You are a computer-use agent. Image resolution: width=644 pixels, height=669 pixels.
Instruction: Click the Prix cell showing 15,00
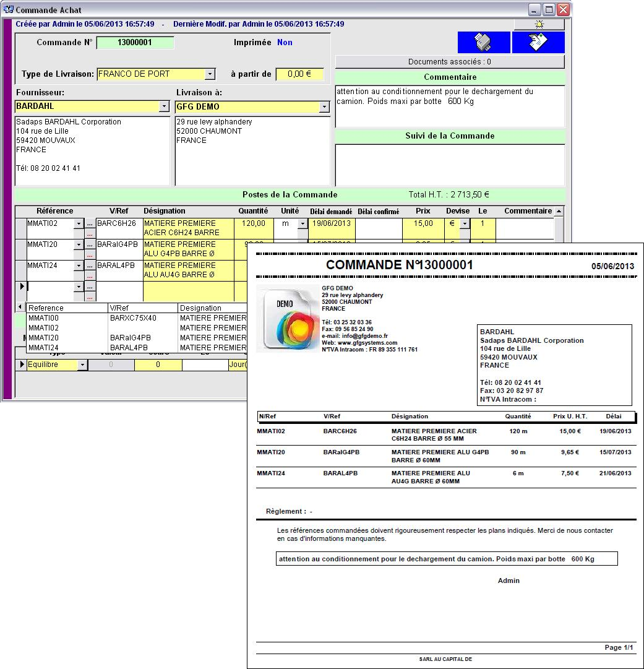pos(423,228)
